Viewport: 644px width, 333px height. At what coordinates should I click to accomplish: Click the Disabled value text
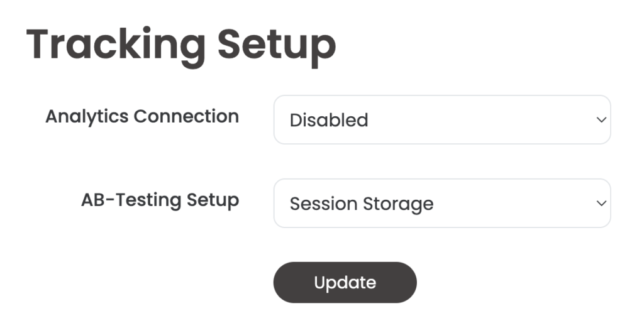[328, 120]
